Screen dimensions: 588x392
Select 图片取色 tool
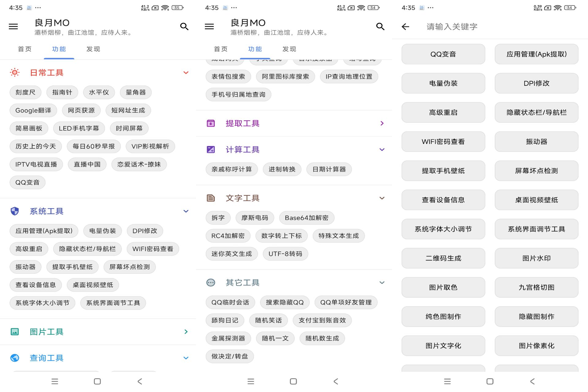[x=442, y=287]
